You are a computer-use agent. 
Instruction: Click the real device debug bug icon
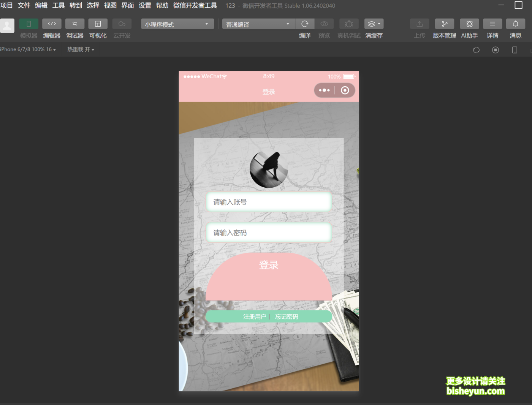[349, 24]
